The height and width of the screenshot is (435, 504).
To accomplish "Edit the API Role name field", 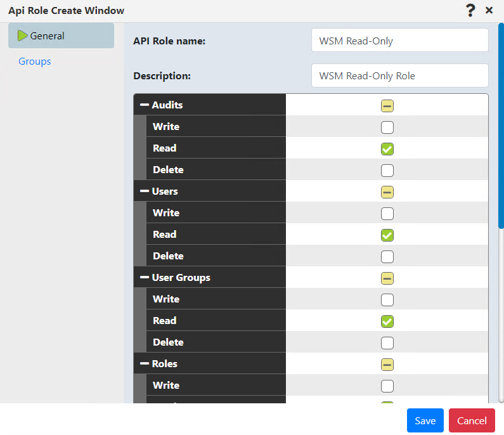I will [x=399, y=41].
